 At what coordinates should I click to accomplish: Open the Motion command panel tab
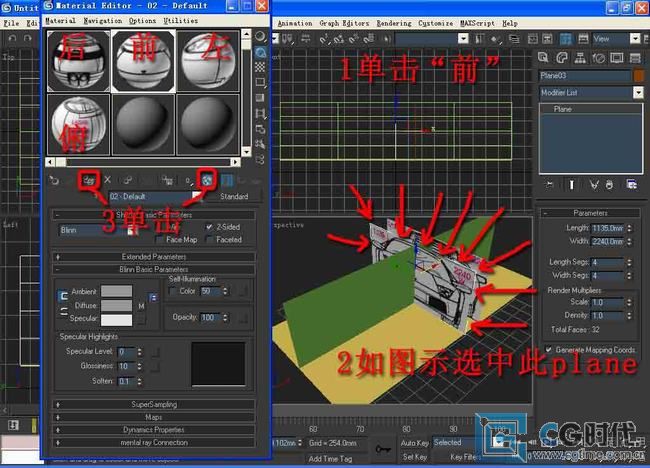(598, 58)
